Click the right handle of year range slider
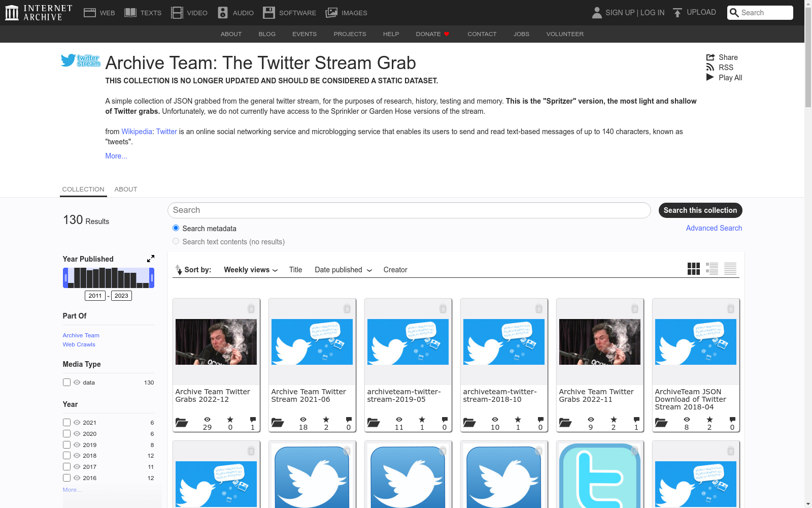This screenshot has height=508, width=812. 152,278
